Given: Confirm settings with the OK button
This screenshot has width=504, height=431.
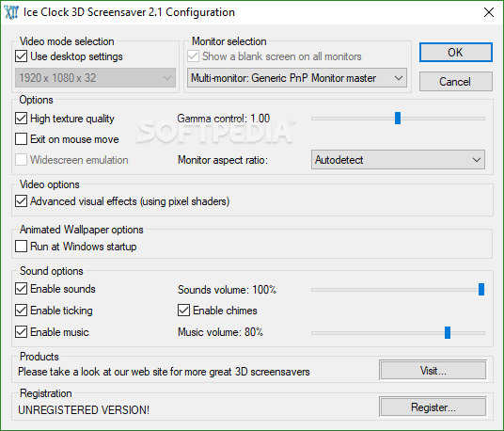Looking at the screenshot, I should click(x=455, y=53).
